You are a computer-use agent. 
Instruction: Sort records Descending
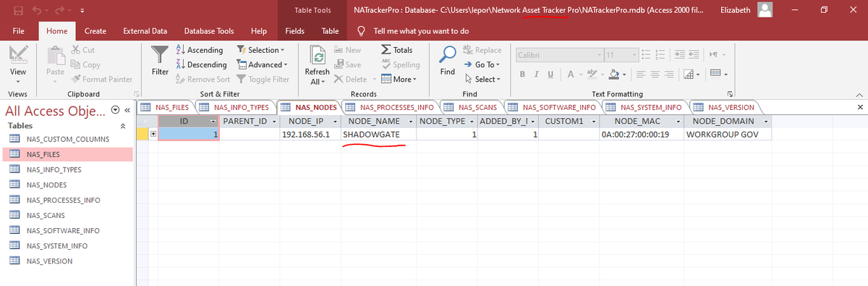[x=201, y=64]
